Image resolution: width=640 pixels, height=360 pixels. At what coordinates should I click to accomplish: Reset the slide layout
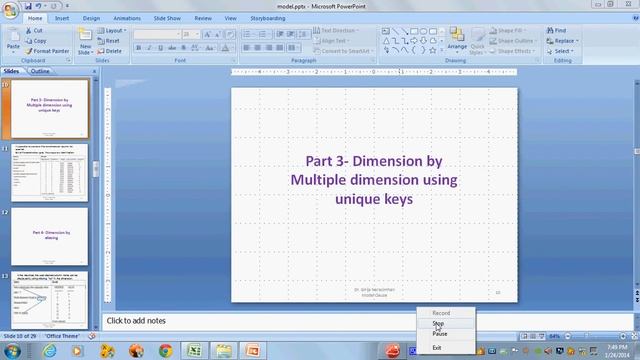(x=109, y=41)
